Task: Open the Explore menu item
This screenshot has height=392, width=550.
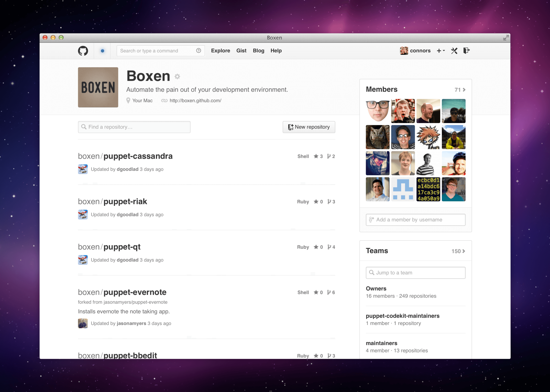Action: click(x=220, y=51)
